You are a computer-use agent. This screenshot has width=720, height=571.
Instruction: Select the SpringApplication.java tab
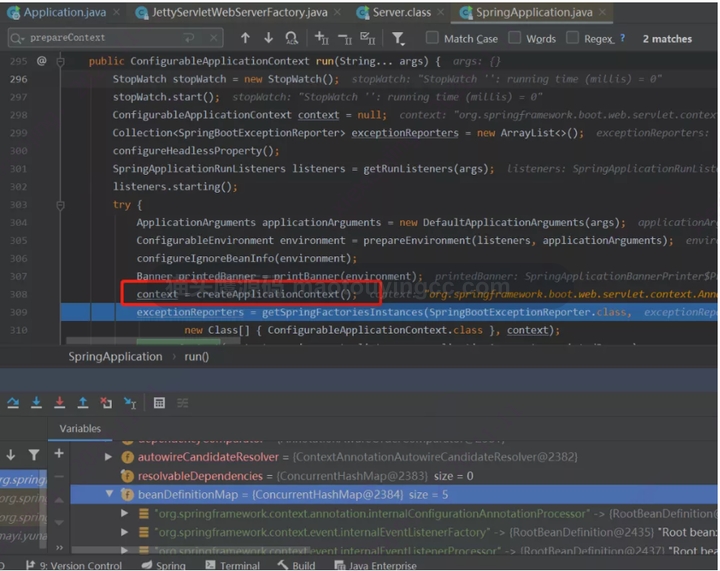pos(534,12)
